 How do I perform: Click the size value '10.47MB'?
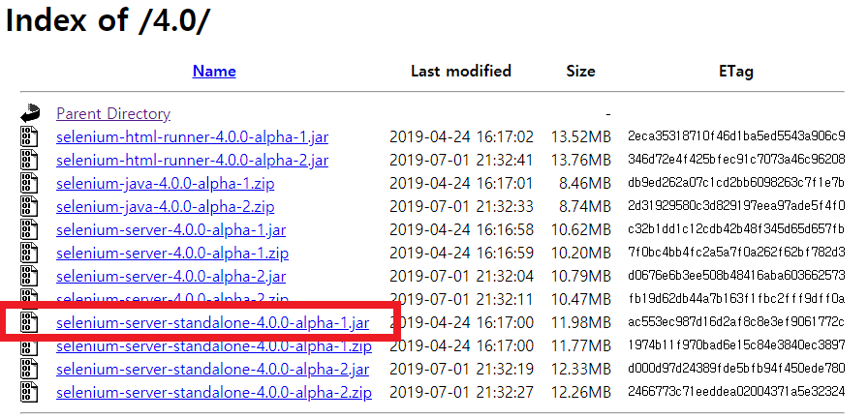(x=580, y=300)
